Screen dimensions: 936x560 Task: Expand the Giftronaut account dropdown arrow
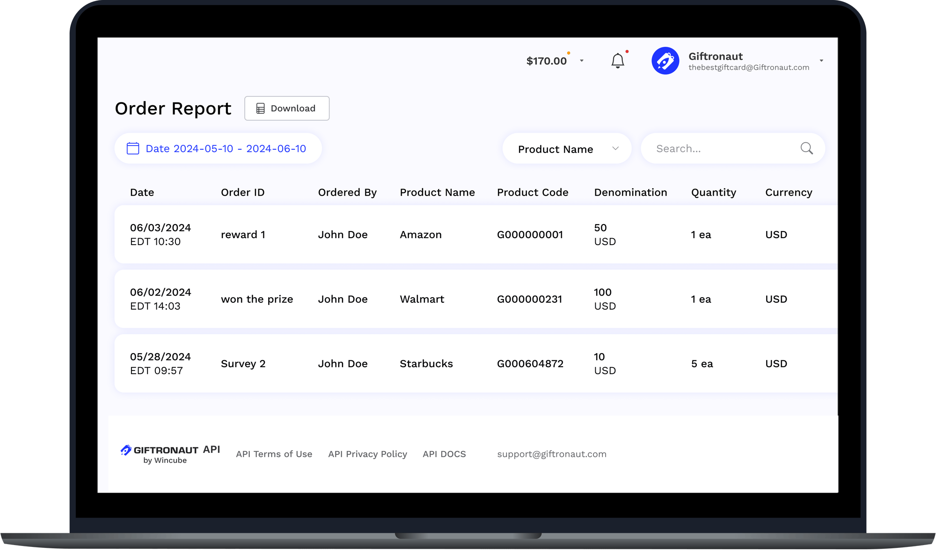pos(821,60)
